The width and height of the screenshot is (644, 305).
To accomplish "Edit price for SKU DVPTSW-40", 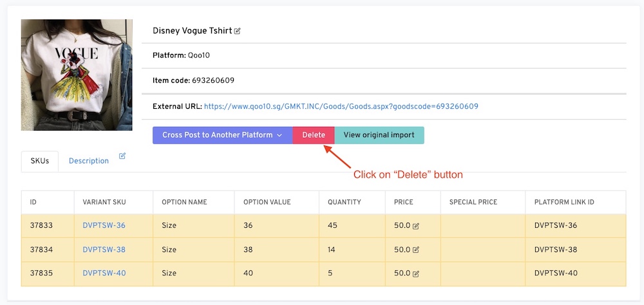I will pyautogui.click(x=416, y=274).
